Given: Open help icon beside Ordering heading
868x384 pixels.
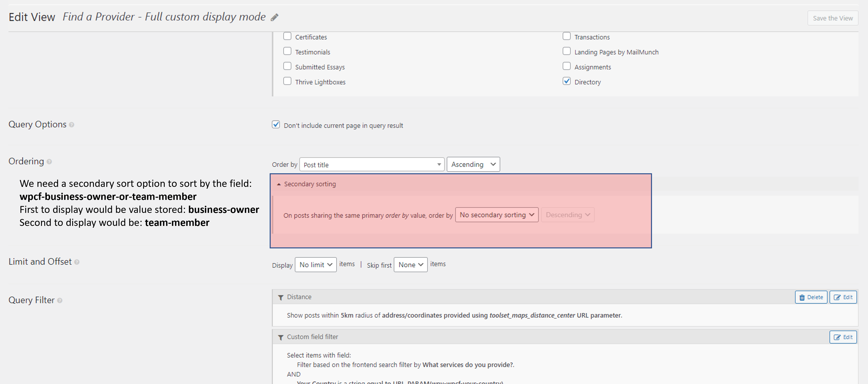Looking at the screenshot, I should coord(49,162).
